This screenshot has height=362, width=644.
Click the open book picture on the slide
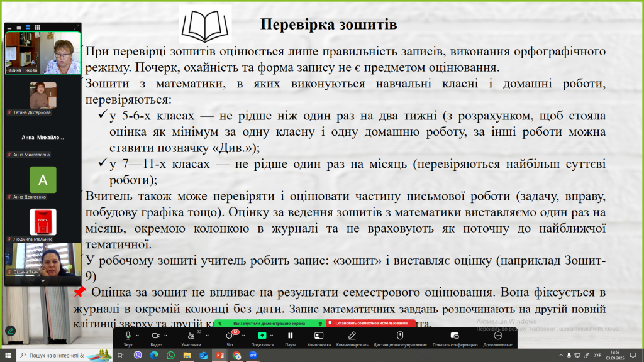[206, 25]
